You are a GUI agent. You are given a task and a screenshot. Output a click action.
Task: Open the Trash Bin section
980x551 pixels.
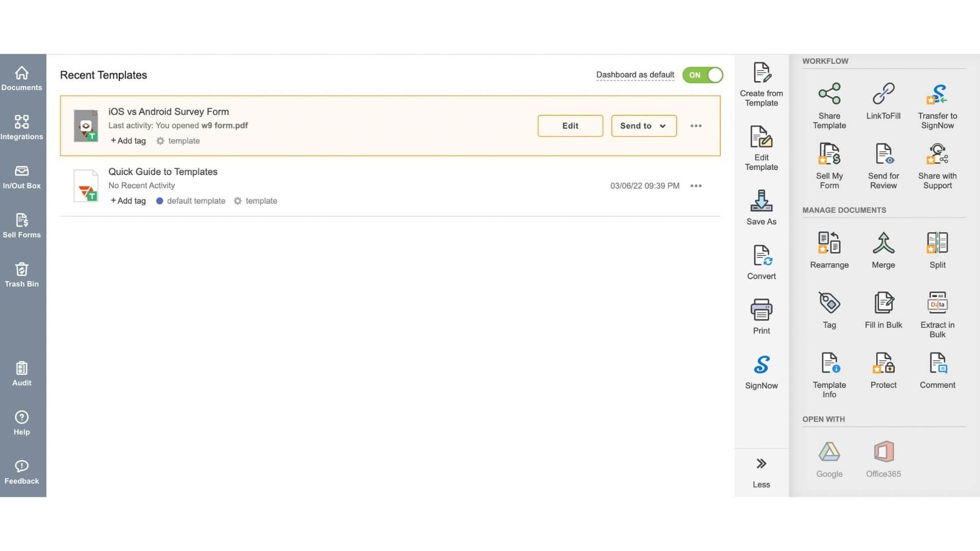[22, 274]
